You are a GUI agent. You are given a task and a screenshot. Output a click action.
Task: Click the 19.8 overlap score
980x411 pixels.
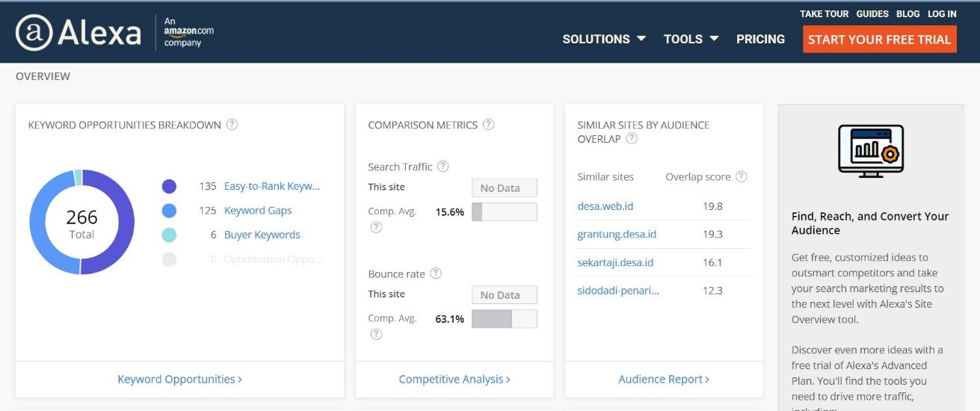coord(712,206)
